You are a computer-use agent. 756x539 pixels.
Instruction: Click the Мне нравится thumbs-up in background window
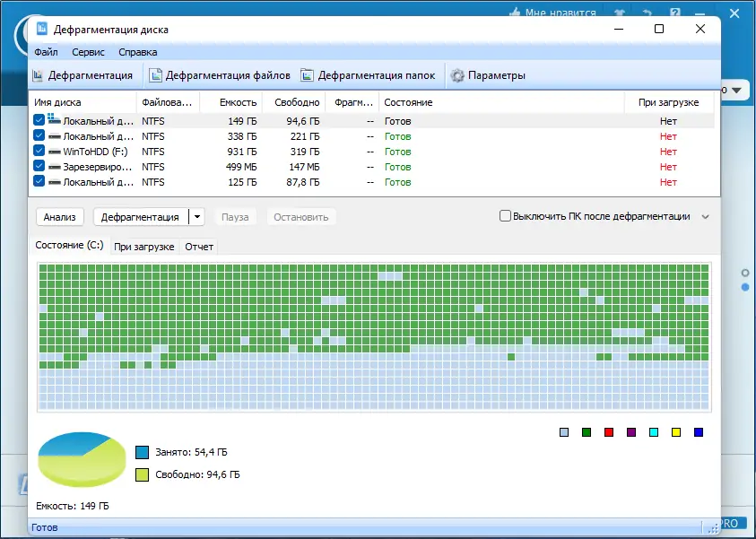point(516,12)
